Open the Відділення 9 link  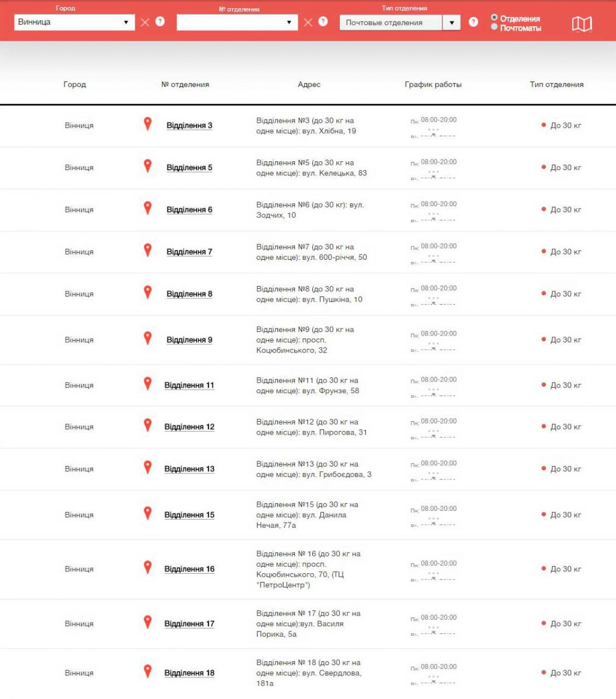[189, 340]
